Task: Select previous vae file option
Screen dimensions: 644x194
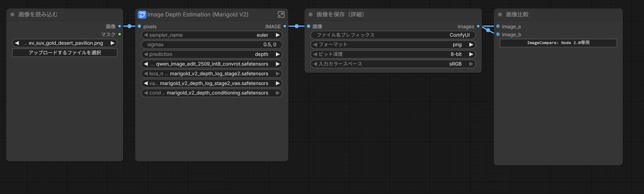Action: pos(146,83)
